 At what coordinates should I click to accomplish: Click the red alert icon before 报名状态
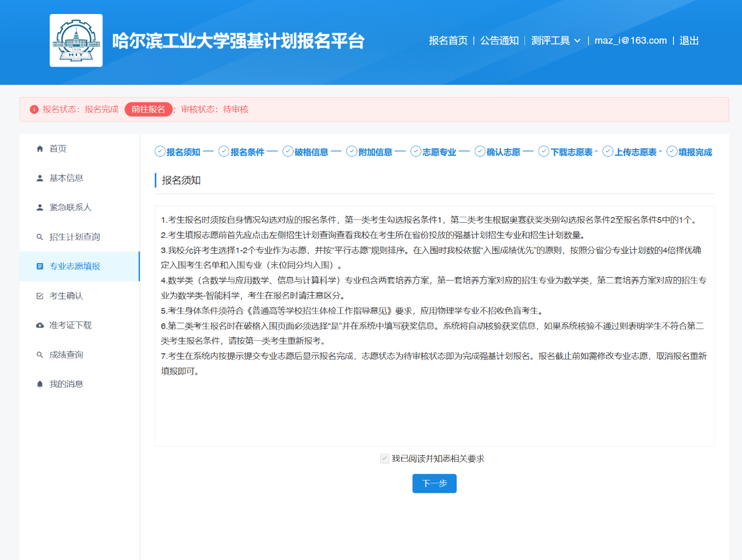(34, 109)
